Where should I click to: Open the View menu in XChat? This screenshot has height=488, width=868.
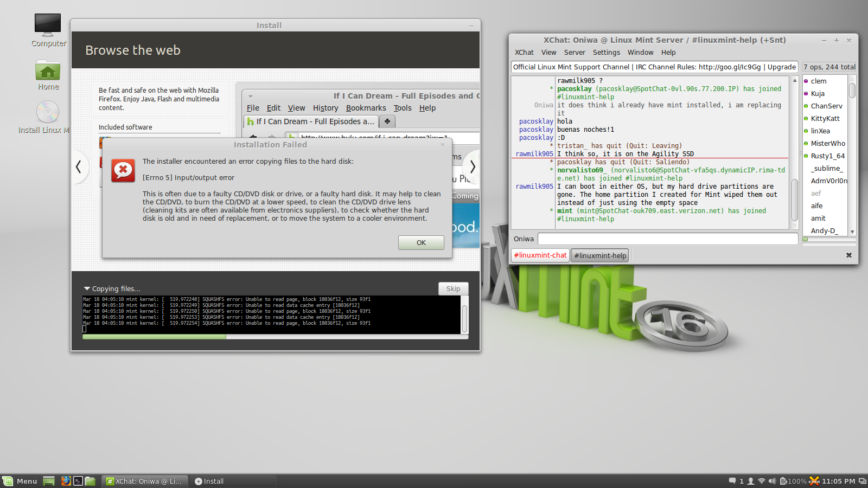click(548, 53)
